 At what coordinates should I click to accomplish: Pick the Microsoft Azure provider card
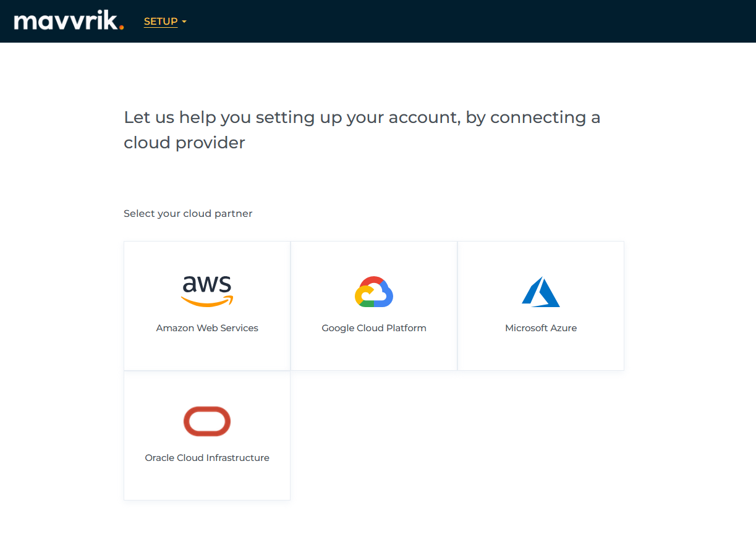coord(541,352)
